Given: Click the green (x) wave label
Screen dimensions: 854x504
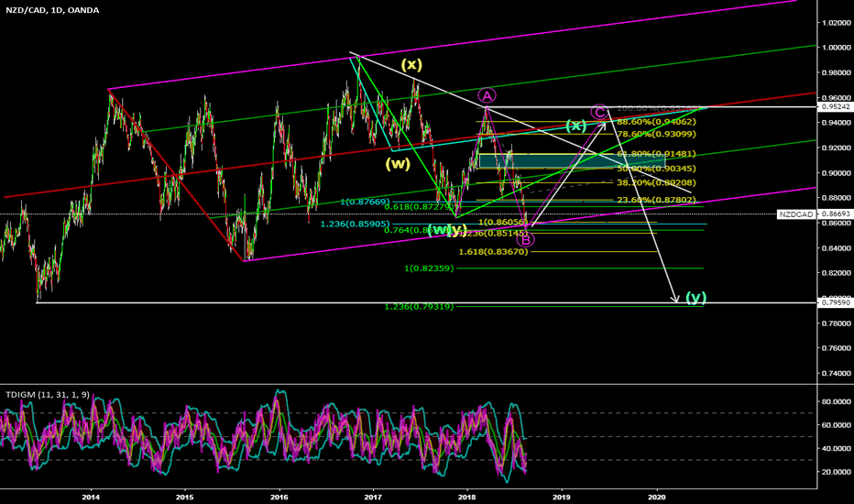Looking at the screenshot, I should pyautogui.click(x=575, y=126).
